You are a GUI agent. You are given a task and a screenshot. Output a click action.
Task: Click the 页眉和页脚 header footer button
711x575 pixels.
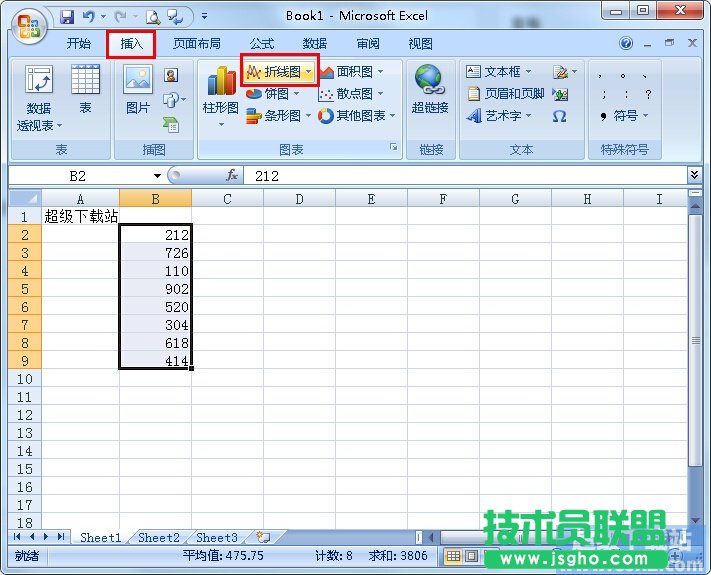(x=506, y=94)
